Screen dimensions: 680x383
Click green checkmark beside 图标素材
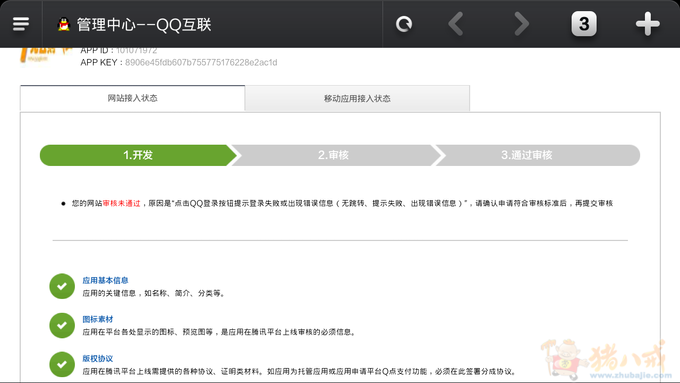pyautogui.click(x=62, y=325)
